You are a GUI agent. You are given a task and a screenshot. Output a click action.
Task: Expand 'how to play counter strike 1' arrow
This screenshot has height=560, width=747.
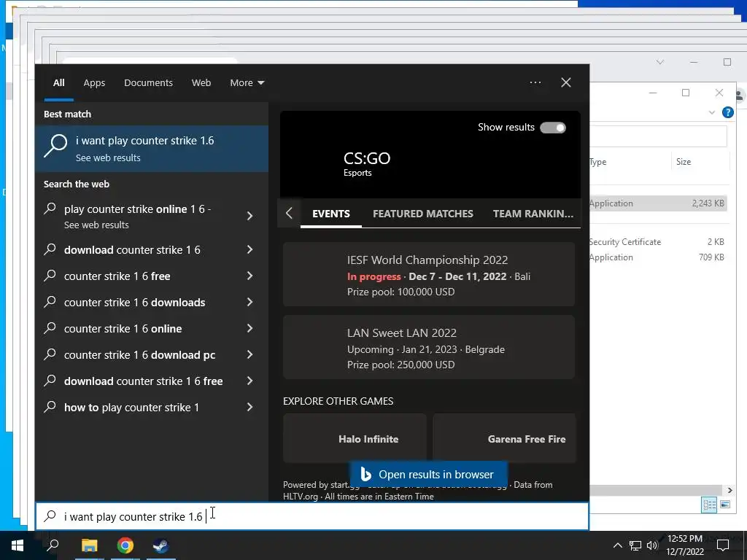coord(249,407)
